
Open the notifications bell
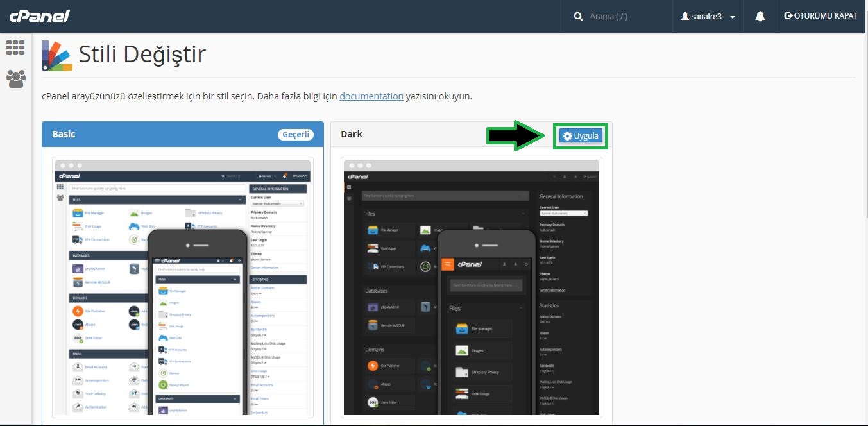tap(760, 16)
